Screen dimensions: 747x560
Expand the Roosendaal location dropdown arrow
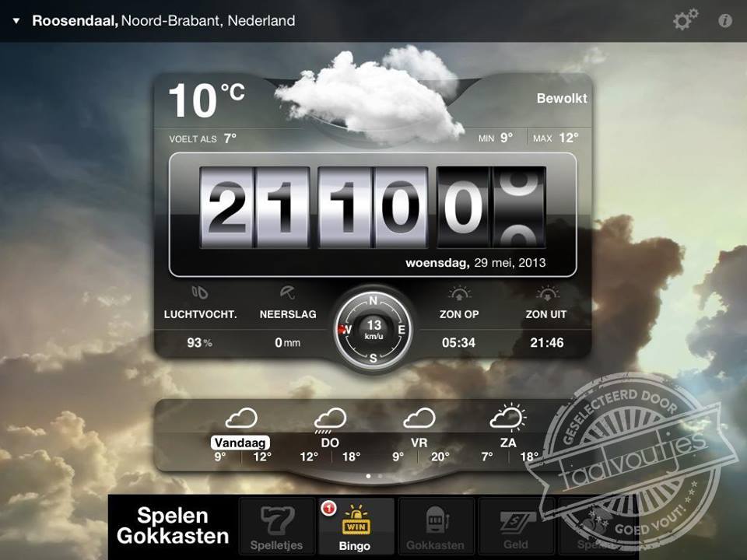point(16,21)
